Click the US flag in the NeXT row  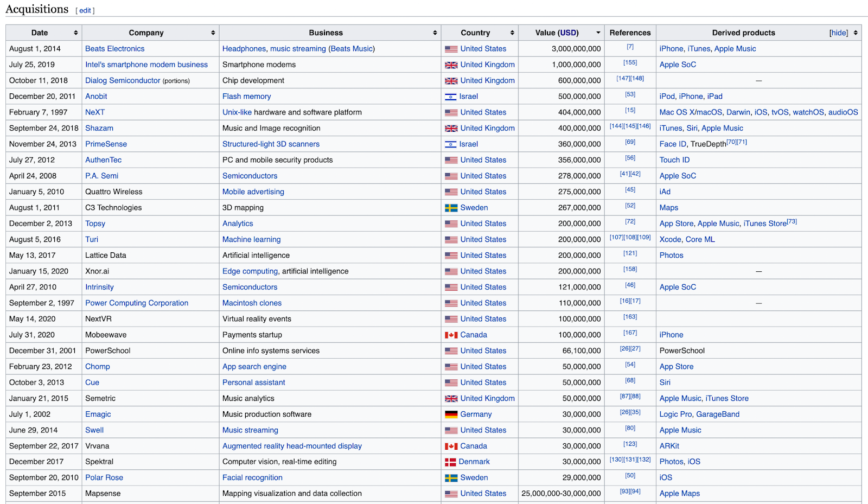[x=451, y=113]
